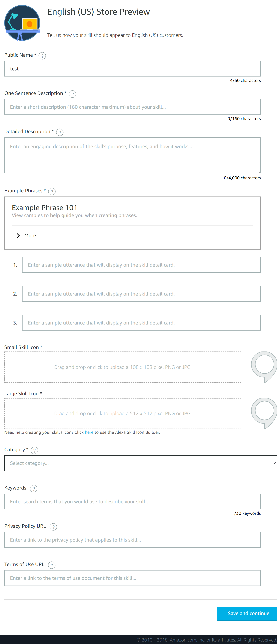The height and width of the screenshot is (644, 277).
Task: Open the Category help icon
Action: coord(34,450)
